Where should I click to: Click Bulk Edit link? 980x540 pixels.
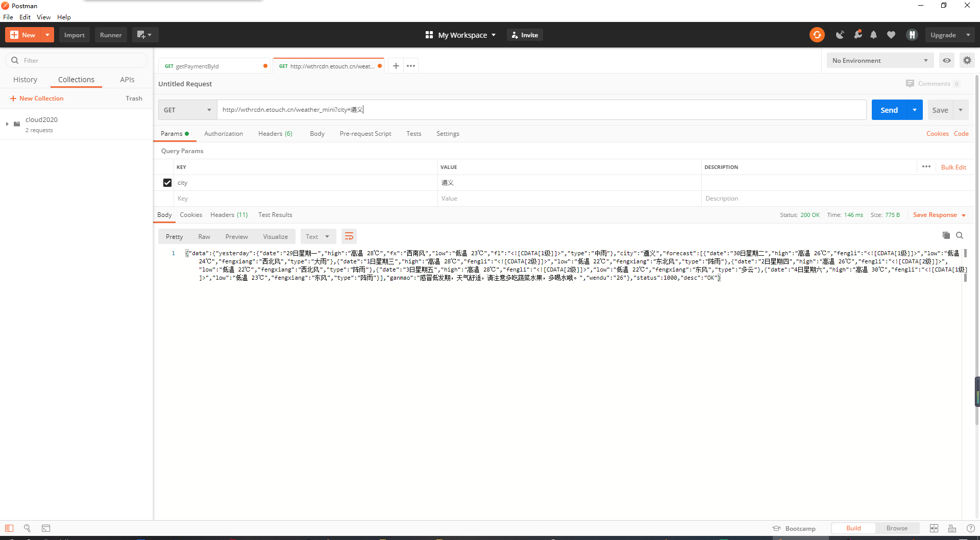point(953,167)
